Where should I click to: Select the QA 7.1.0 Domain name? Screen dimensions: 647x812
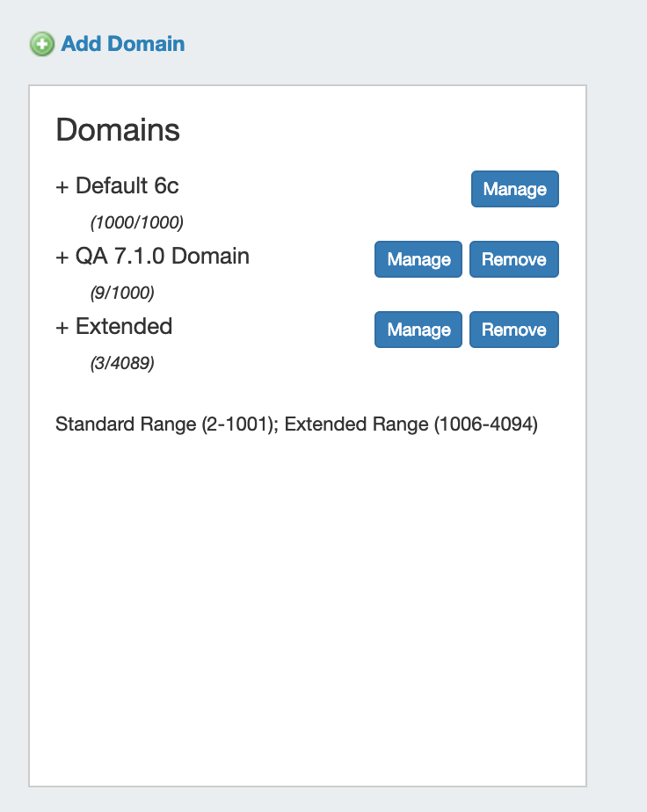[x=163, y=257]
